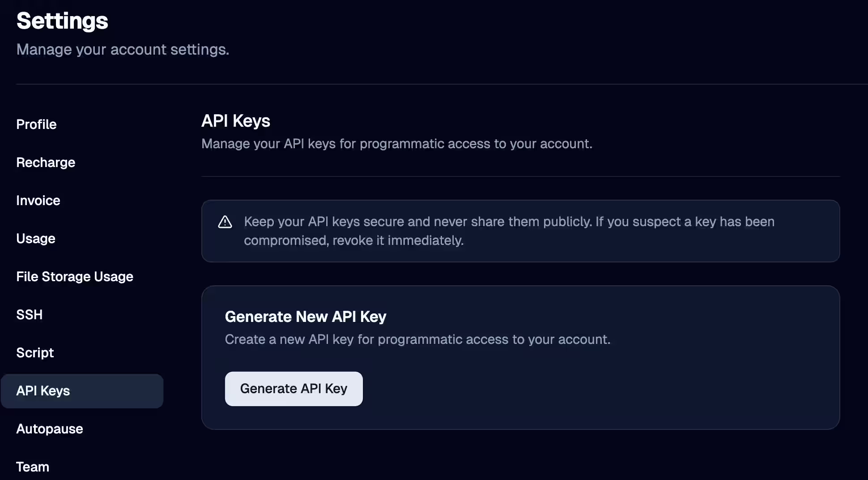Viewport: 868px width, 480px height.
Task: Click the warning triangle icon
Action: [225, 222]
